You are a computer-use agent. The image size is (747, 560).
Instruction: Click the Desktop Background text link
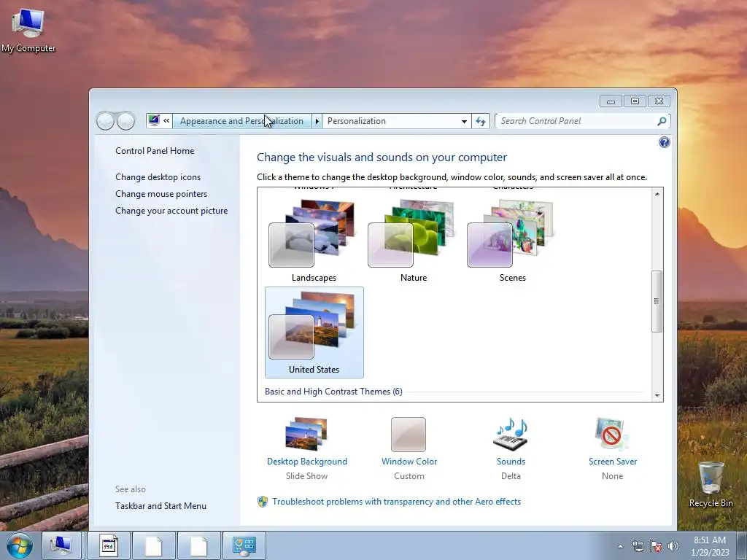(307, 462)
